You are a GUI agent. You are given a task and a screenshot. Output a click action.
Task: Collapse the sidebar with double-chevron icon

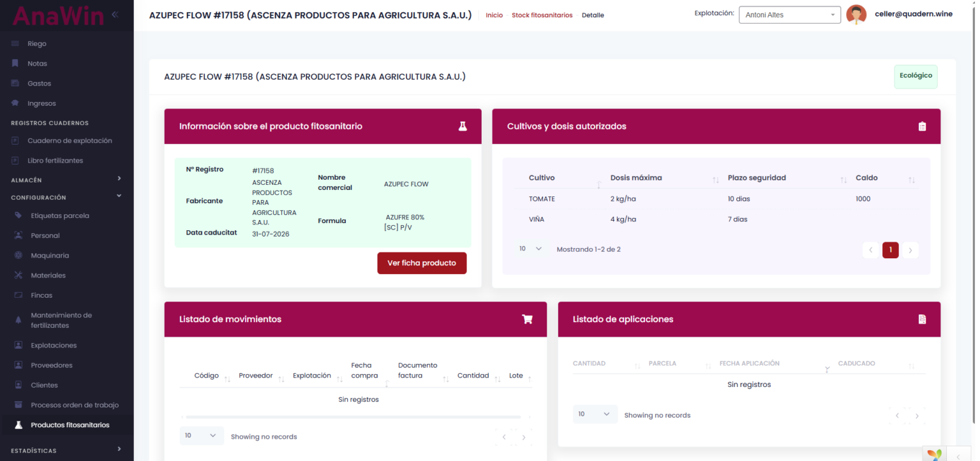coord(115,14)
